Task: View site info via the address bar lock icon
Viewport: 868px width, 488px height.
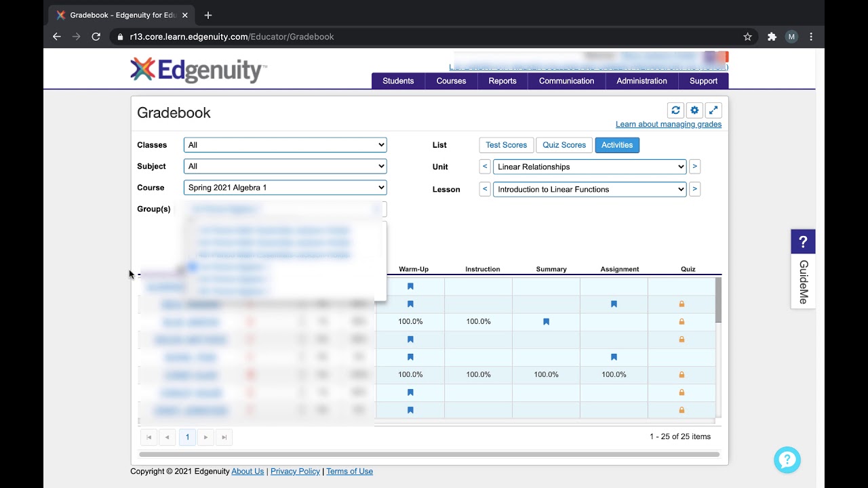Action: click(x=121, y=37)
